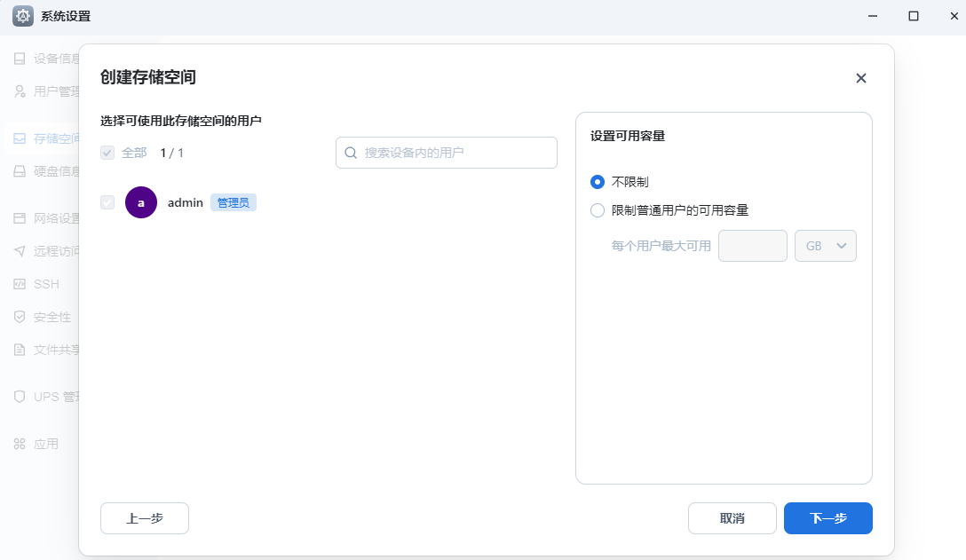Select the 不限制 radio option
The height and width of the screenshot is (560, 966).
pos(597,182)
